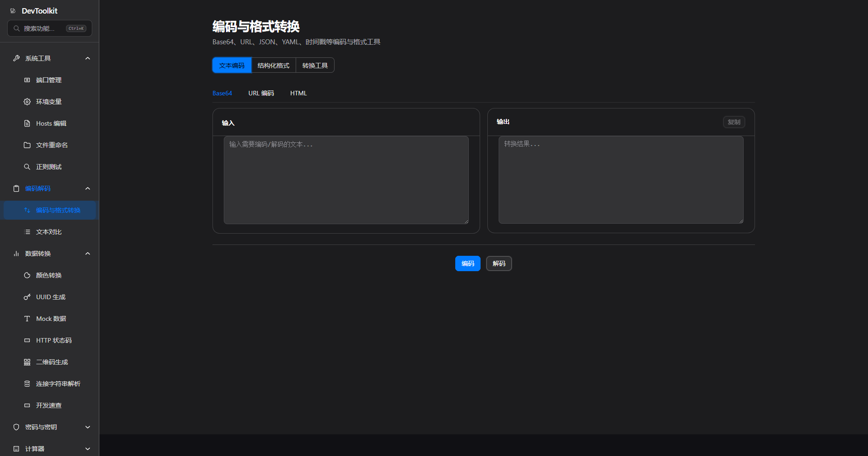Open 端口管理 in sidebar
Screen dimensions: 868x456
[50, 80]
